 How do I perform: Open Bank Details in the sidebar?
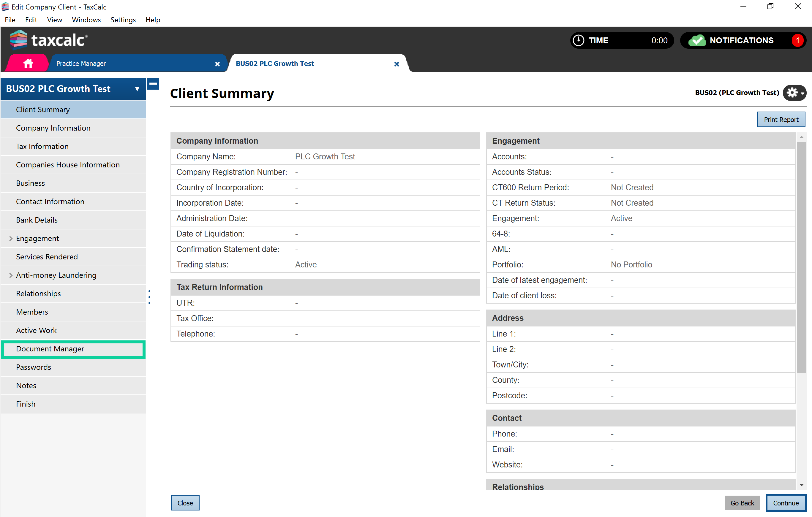(x=73, y=220)
